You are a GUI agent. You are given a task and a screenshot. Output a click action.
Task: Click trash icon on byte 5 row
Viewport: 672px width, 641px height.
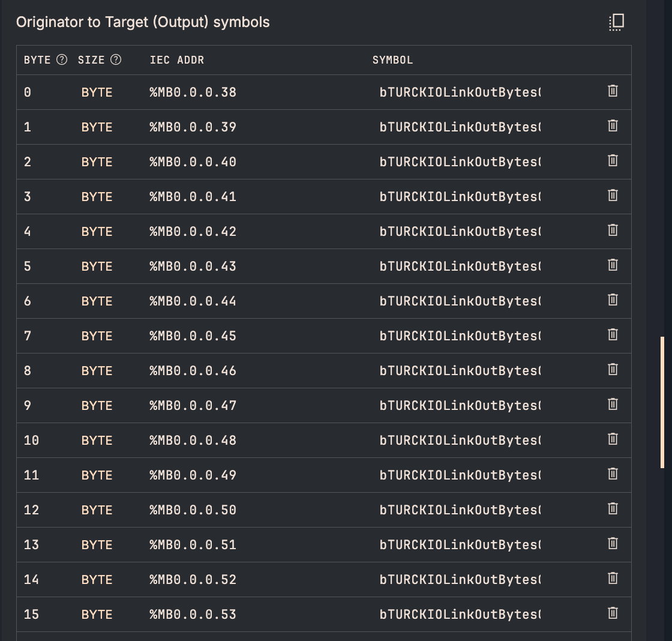point(613,265)
